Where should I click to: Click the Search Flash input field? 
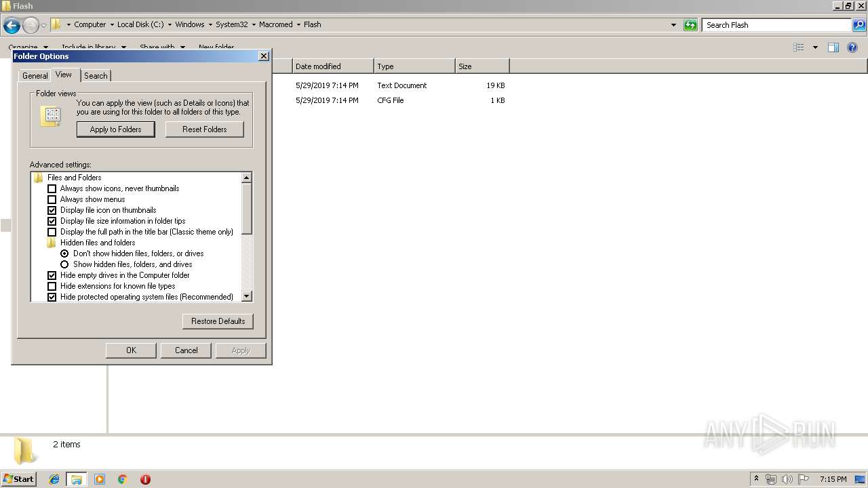pos(776,25)
